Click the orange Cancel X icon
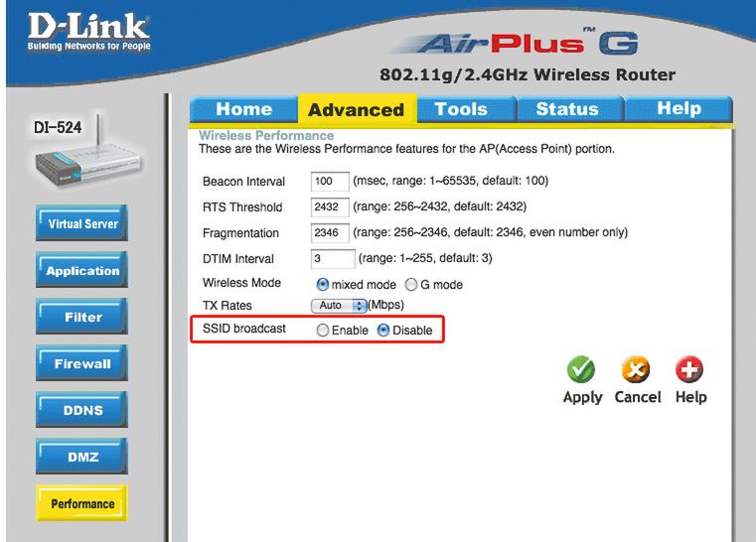 636,369
